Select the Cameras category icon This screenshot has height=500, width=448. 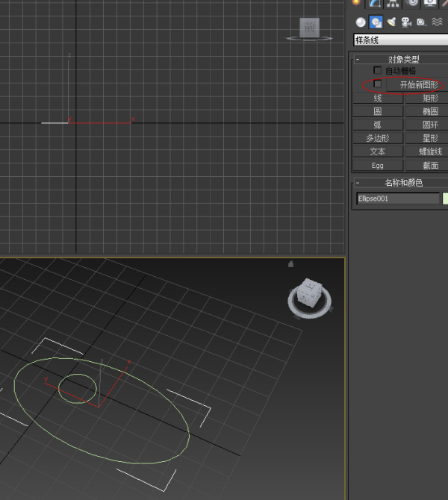[x=406, y=22]
